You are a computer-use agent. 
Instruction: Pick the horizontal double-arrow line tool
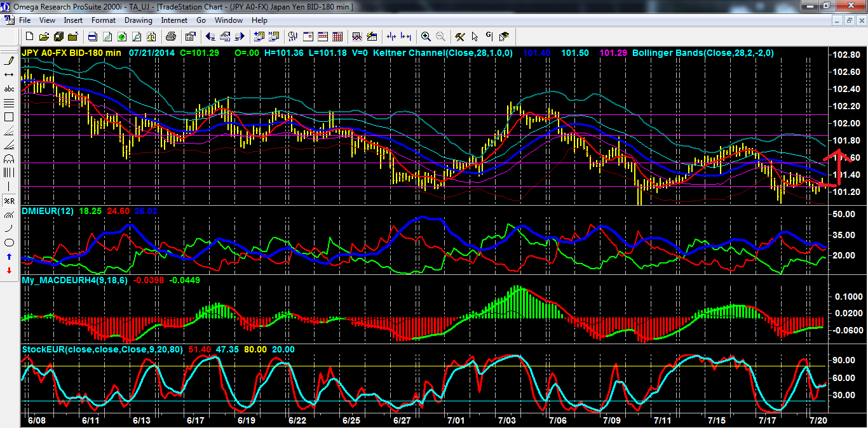pos(9,75)
